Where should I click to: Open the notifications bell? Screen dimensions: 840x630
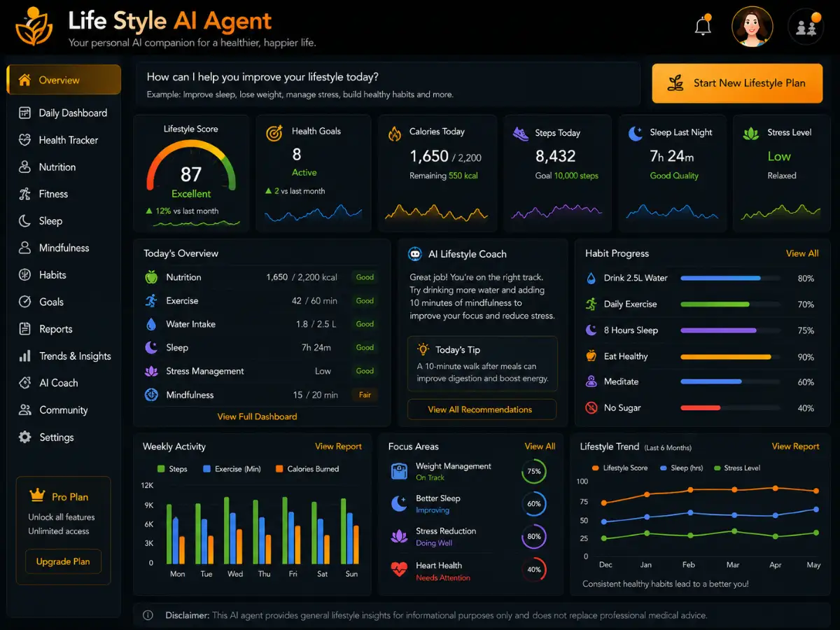(x=703, y=25)
